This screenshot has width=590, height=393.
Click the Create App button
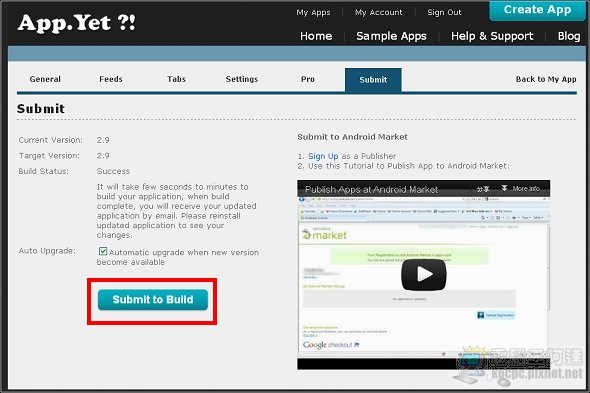pyautogui.click(x=537, y=10)
